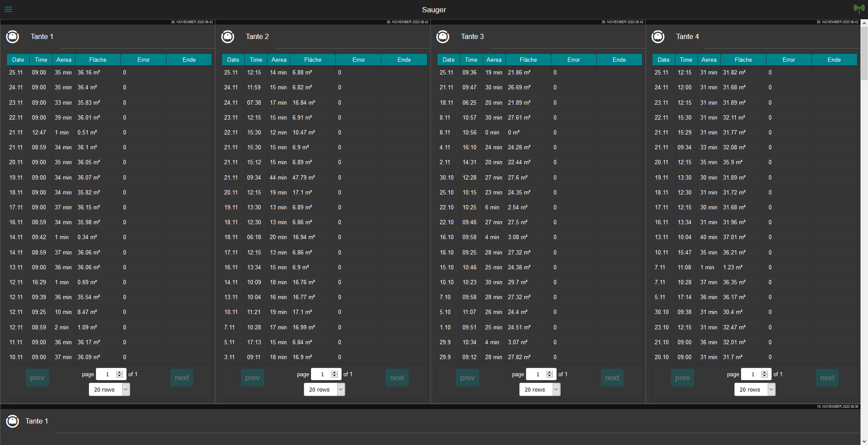This screenshot has height=445, width=868.
Task: Click page stepper arrows in Tante 1 table
Action: [x=120, y=374]
